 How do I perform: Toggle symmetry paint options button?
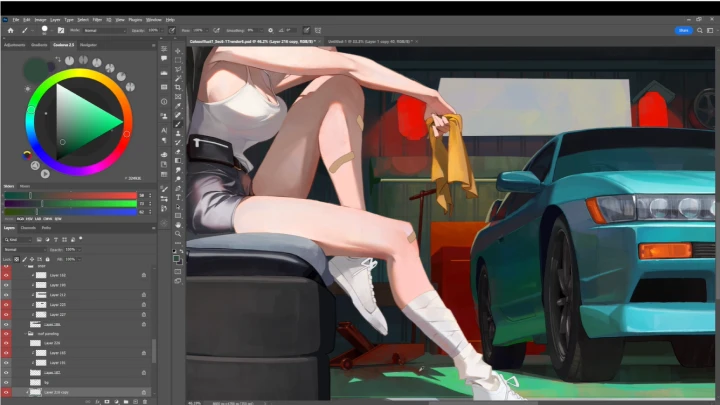pos(318,30)
